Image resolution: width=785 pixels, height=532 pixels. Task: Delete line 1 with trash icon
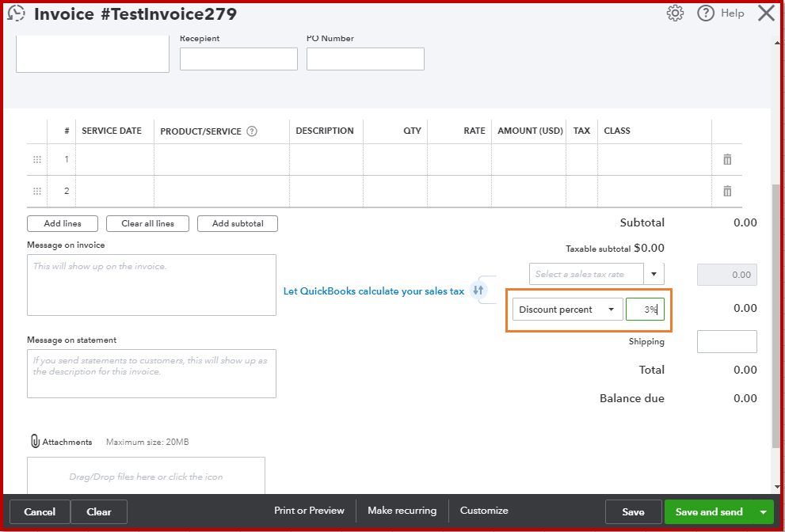coord(727,159)
